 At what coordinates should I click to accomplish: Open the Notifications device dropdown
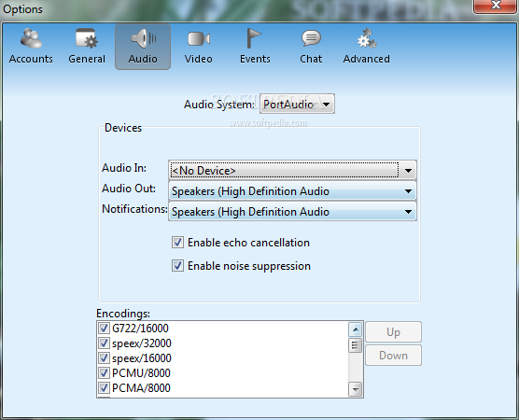point(292,212)
